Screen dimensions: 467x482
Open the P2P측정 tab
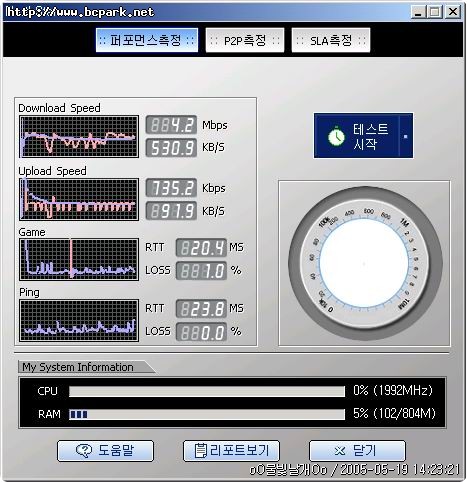pos(245,40)
